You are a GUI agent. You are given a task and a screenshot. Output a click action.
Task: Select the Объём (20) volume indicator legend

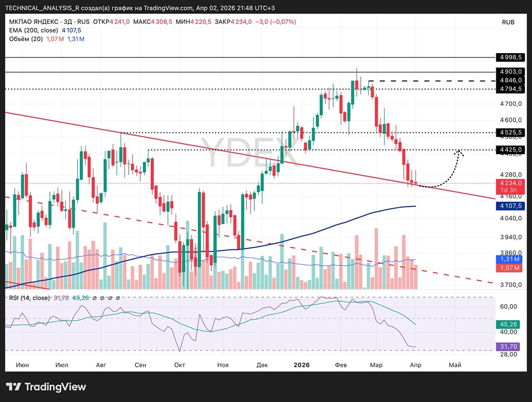tap(26, 39)
